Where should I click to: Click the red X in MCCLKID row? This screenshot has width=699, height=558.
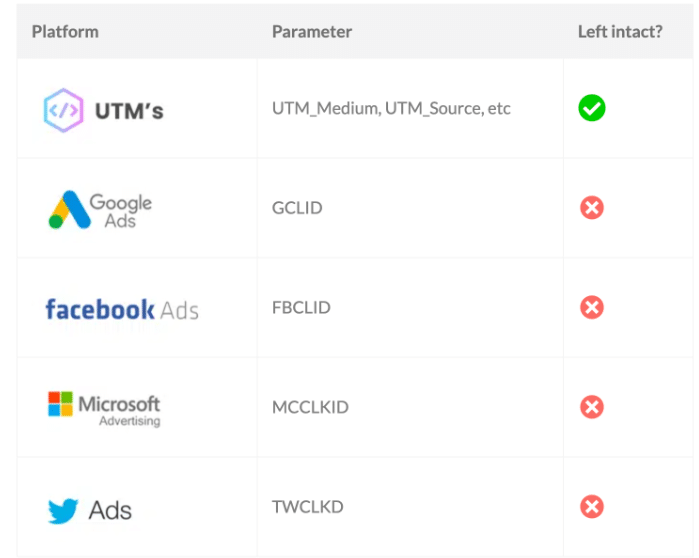point(592,407)
